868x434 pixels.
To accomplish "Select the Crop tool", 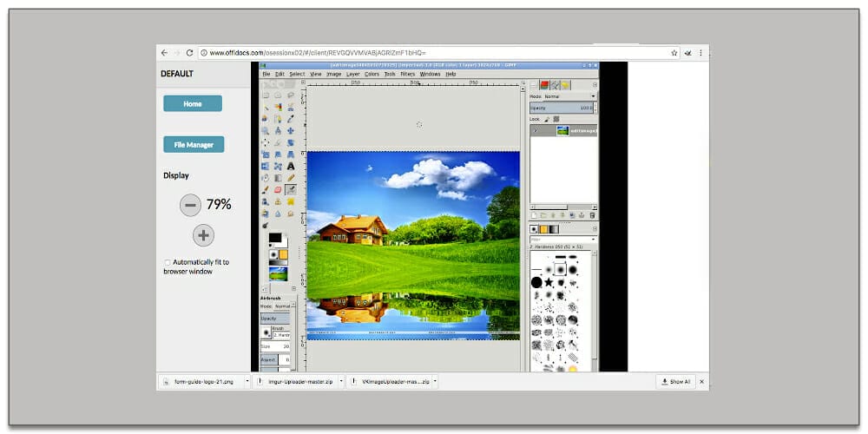I will coord(278,143).
